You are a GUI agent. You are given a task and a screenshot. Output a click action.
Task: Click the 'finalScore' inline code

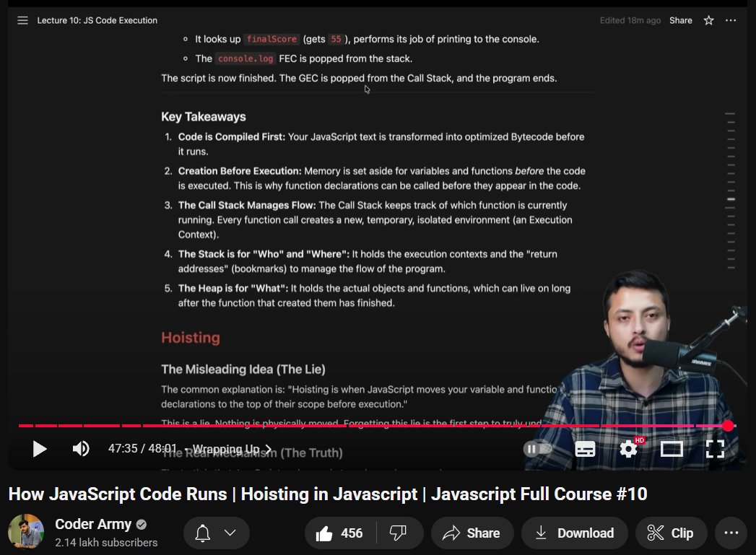(x=271, y=39)
